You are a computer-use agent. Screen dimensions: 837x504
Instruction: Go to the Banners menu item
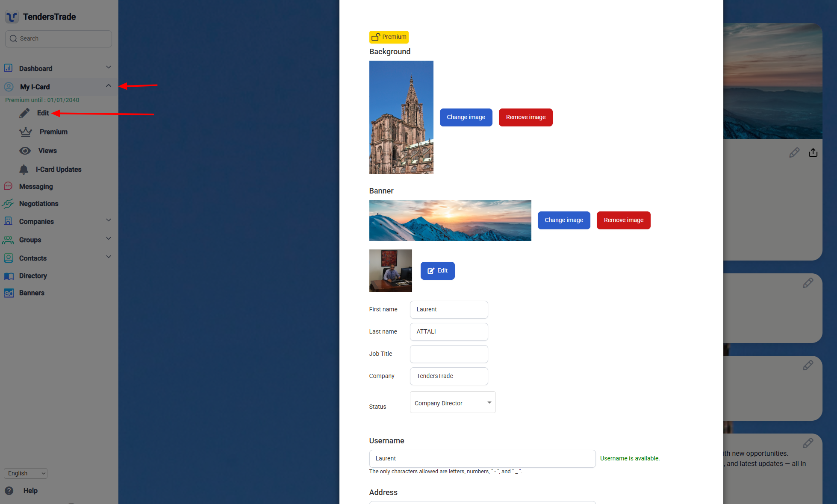[32, 293]
